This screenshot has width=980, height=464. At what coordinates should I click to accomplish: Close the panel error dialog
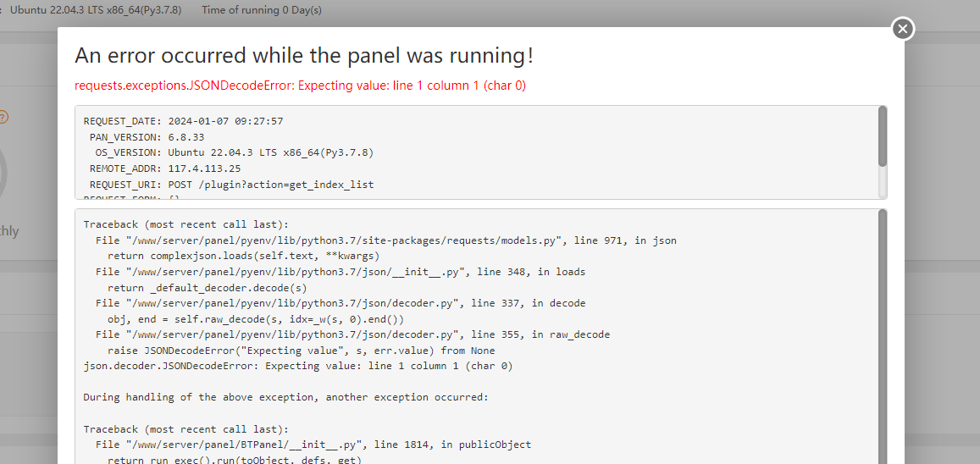(903, 29)
